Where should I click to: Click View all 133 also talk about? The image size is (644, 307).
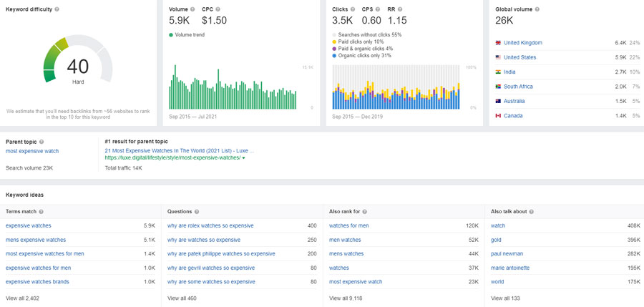pos(506,298)
